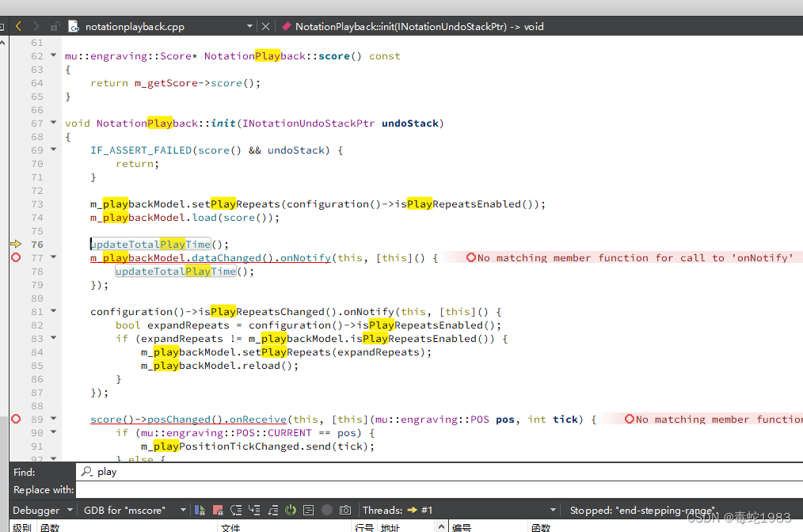Collapse the fold at line 89
Screen dimensions: 803x532
point(53,419)
